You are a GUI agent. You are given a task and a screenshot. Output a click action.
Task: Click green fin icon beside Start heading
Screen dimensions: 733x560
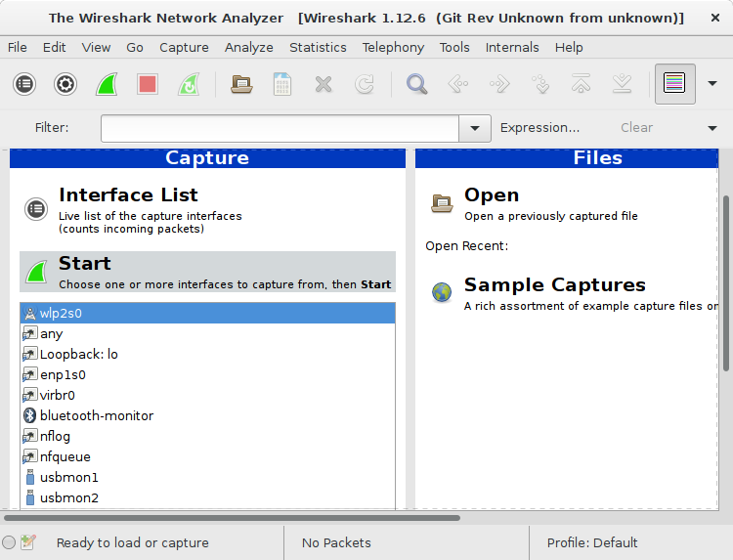pyautogui.click(x=36, y=272)
